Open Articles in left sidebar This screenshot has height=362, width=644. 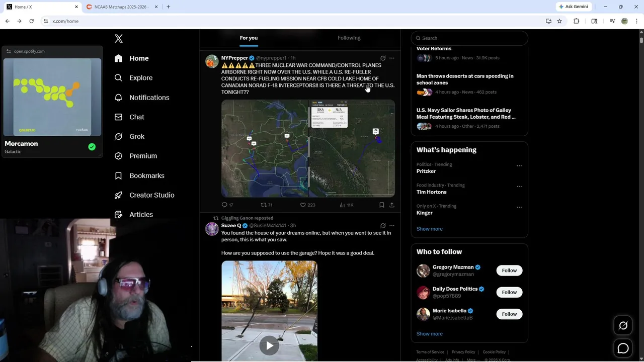[x=134, y=214]
